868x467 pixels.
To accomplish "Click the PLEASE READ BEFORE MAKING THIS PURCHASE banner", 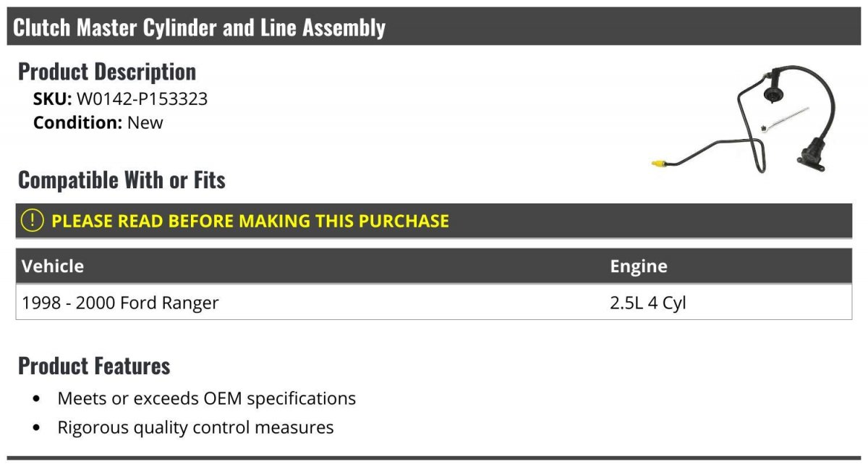I will [x=434, y=221].
